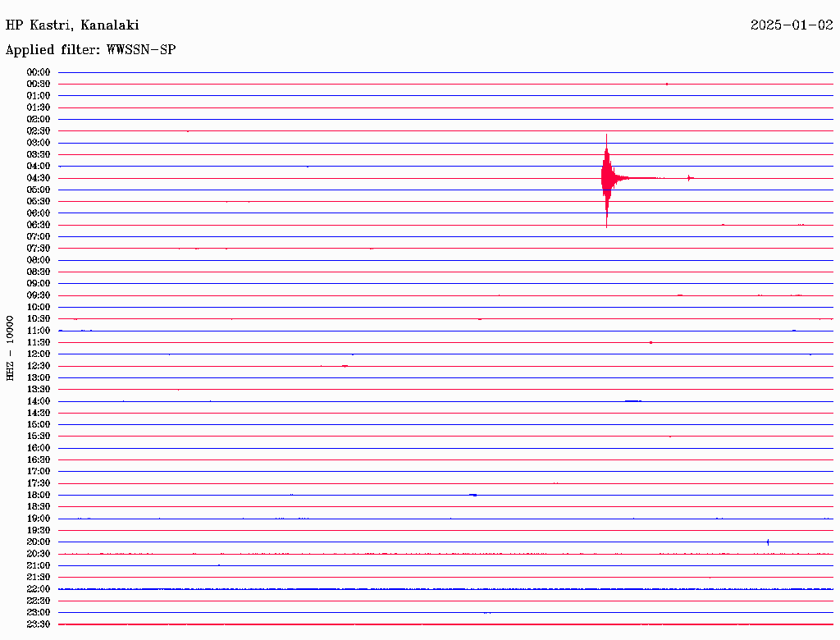Screen dimensions: 840x640
Task: Select the 11:30 time label
Action: 39,342
